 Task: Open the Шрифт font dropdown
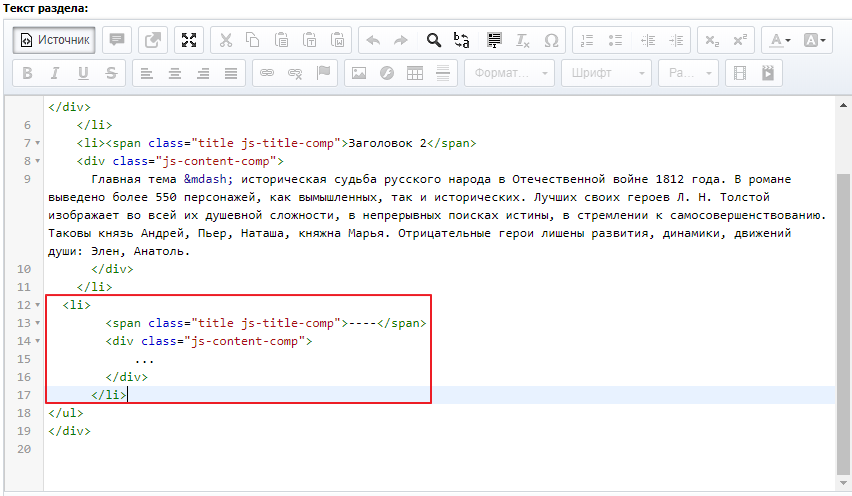tap(607, 73)
